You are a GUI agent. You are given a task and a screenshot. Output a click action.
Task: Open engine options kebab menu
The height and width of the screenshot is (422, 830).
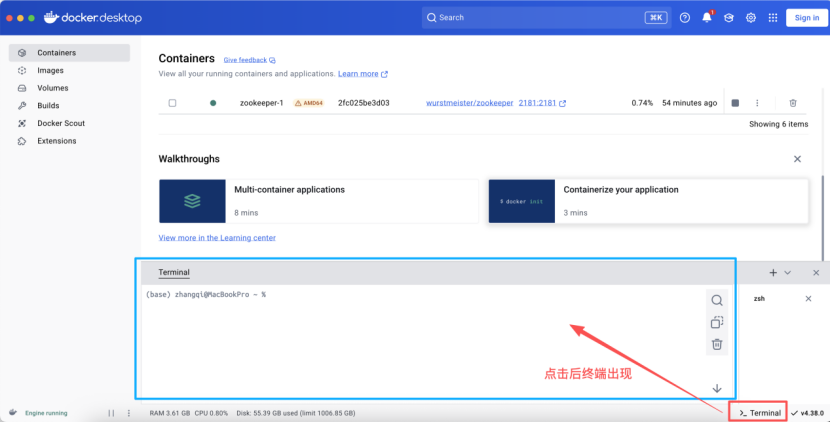coord(129,413)
